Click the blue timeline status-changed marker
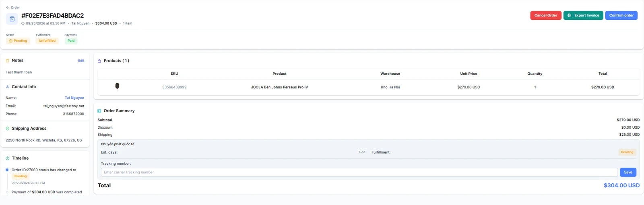The height and width of the screenshot is (205, 644). 7,170
